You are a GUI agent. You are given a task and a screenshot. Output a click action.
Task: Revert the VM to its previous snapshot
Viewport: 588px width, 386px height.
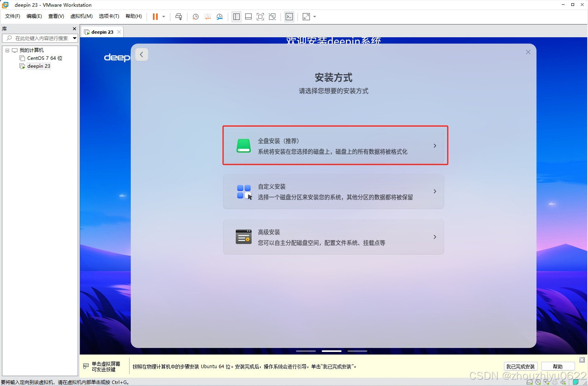[208, 17]
